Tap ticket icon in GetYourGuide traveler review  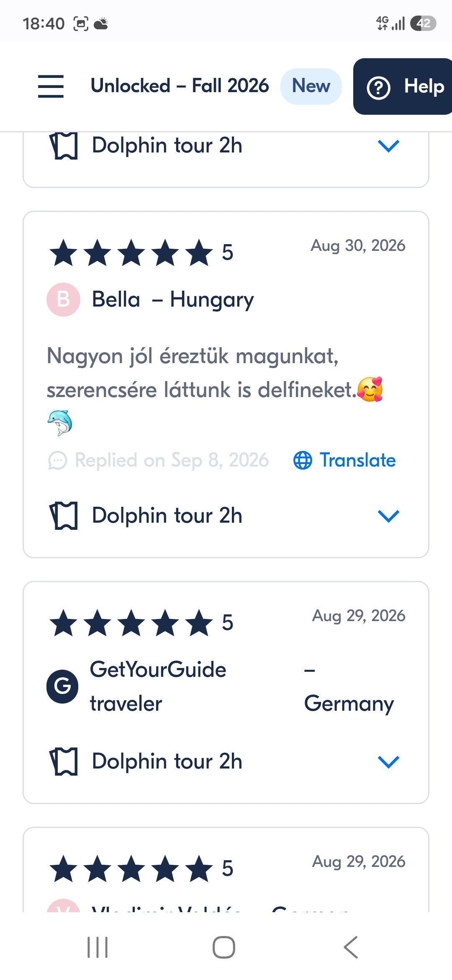[64, 761]
